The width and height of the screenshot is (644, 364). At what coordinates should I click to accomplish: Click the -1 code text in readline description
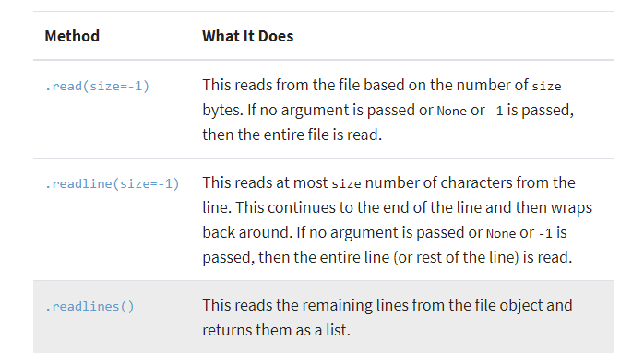[x=545, y=233]
